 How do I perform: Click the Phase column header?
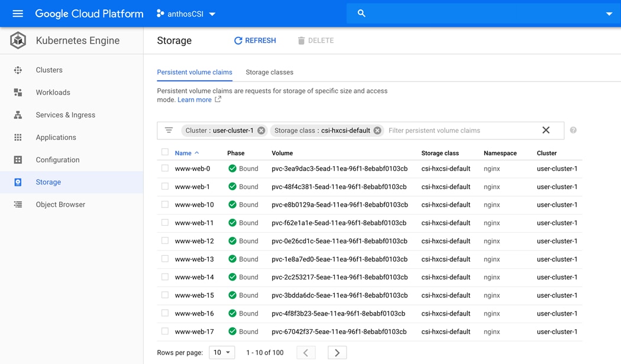coord(235,153)
